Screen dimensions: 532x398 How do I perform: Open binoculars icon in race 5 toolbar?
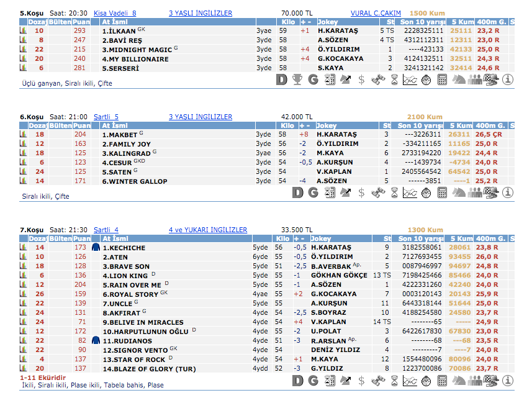coord(378,79)
